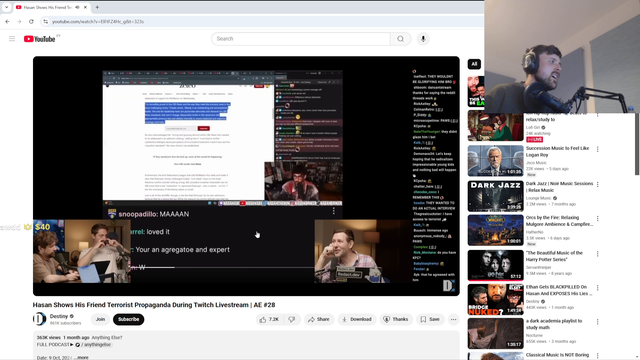Focus the YouTube search field
The width and height of the screenshot is (640, 360).
(301, 39)
